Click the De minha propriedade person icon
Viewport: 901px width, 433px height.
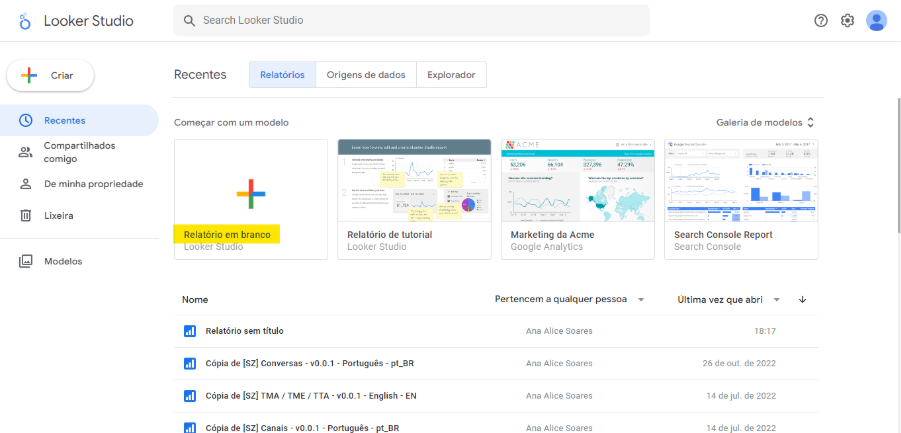point(25,184)
